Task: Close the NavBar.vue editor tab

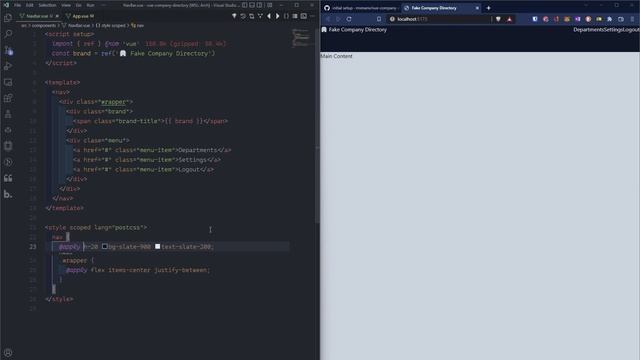Action: [57, 16]
